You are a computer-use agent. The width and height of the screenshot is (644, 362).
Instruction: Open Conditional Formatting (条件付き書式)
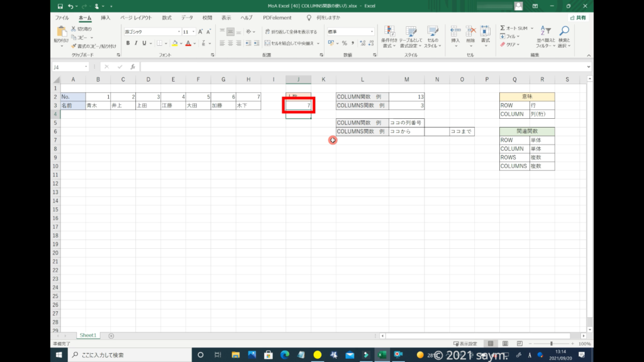pyautogui.click(x=389, y=35)
